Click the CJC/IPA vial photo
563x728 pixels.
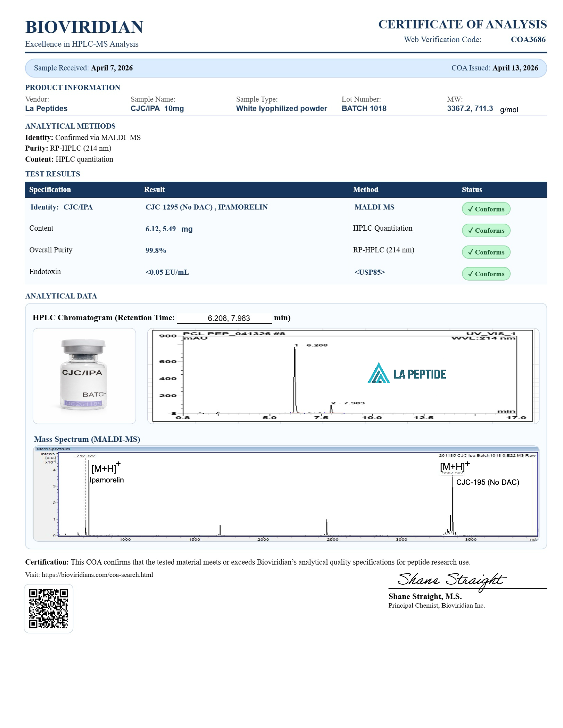coord(84,376)
